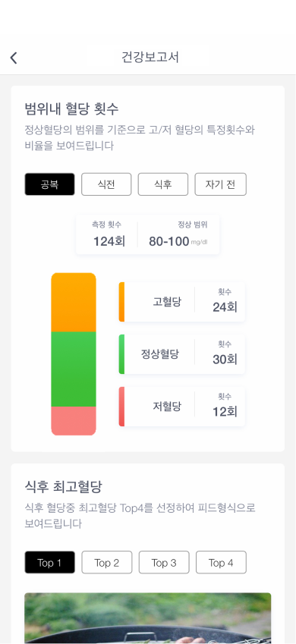
Task: Click the 식후 최고혈당 section heading
Action: point(63,487)
